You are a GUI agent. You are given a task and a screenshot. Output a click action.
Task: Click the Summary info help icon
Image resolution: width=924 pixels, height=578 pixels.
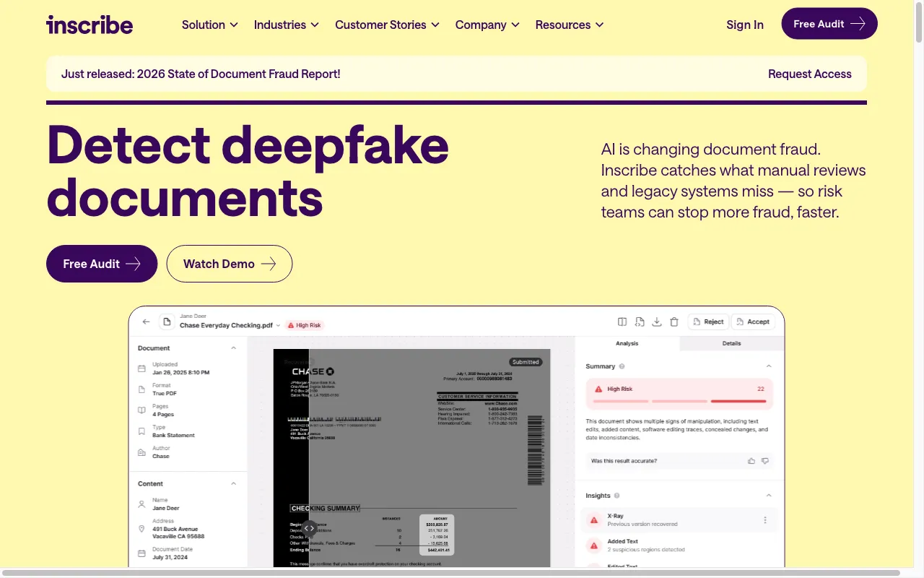click(622, 366)
